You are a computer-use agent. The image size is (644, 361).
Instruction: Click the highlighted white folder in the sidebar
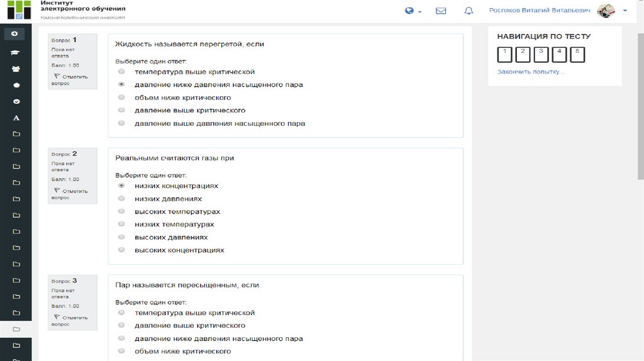click(x=16, y=329)
